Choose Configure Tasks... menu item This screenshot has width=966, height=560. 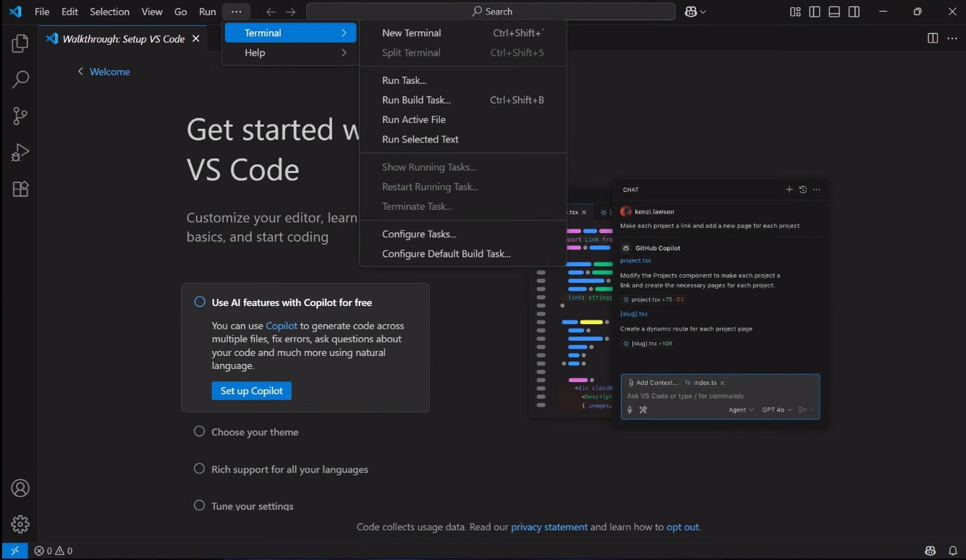pos(462,234)
